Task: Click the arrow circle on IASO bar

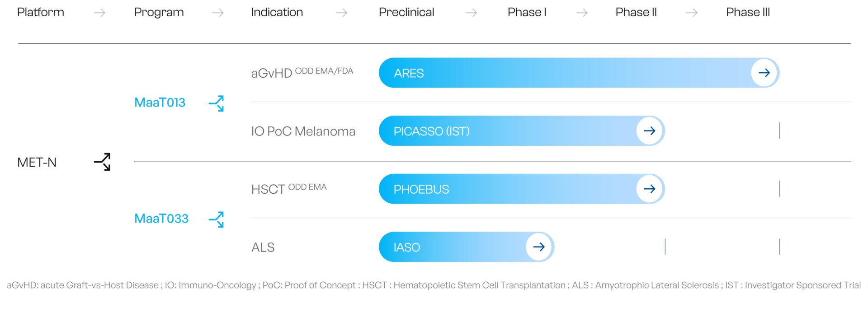Action: click(x=538, y=247)
